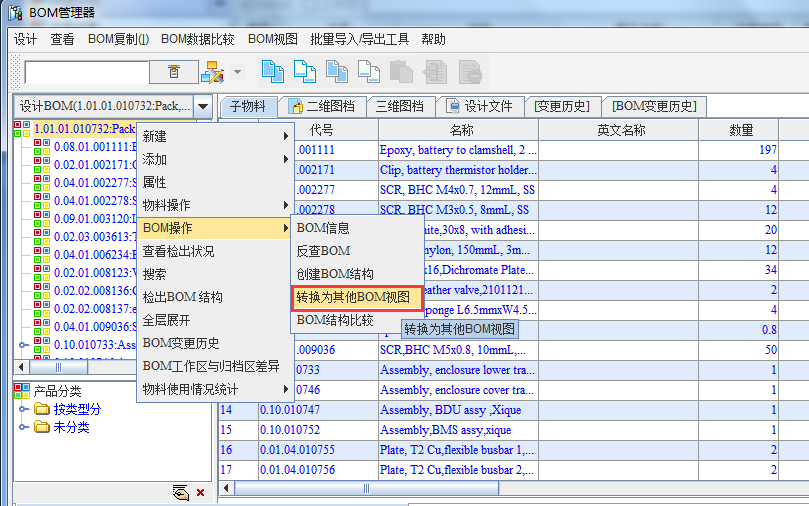Select BOM结构比较 in the submenu
This screenshot has height=506, width=809.
tap(357, 320)
